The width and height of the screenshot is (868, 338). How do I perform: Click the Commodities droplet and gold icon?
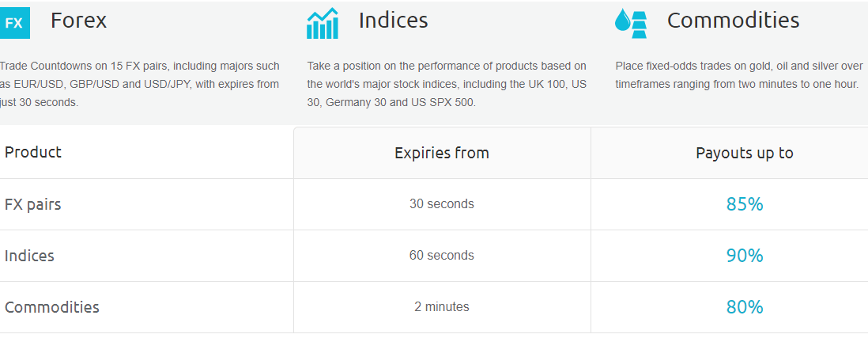631,23
